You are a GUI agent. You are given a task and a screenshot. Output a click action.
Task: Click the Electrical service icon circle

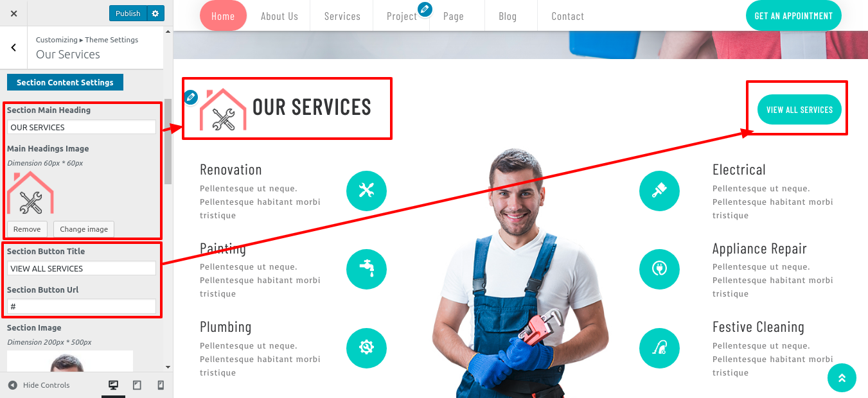[x=659, y=191]
